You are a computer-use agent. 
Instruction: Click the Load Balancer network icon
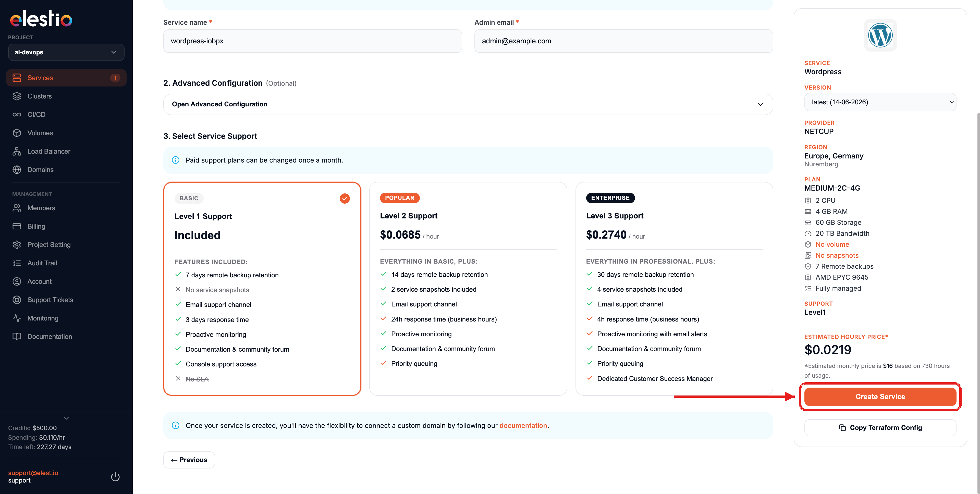(x=17, y=151)
